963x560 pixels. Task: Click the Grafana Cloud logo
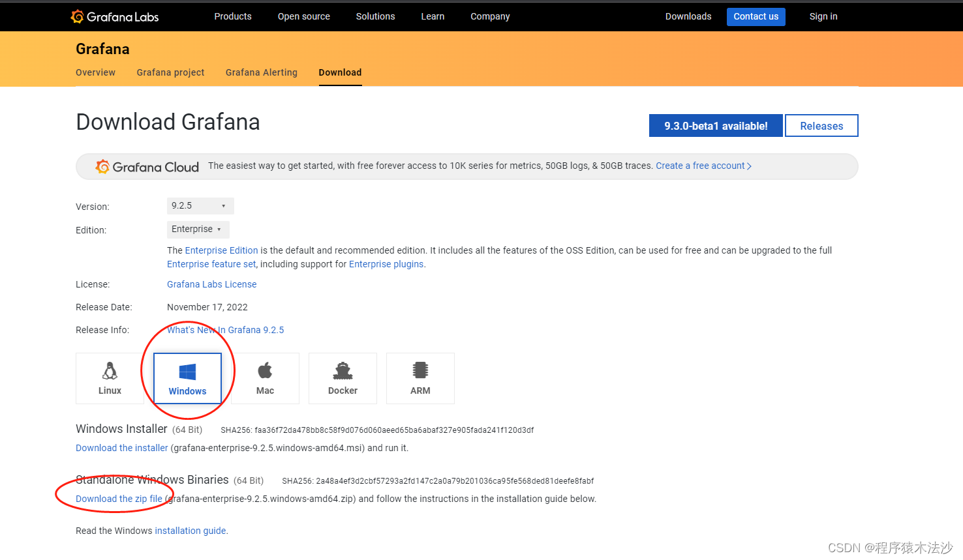pyautogui.click(x=147, y=167)
